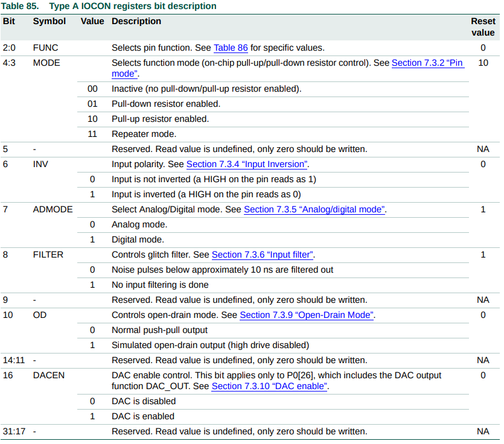This screenshot has width=504, height=444.
Task: Click MODE value "01"
Action: tap(92, 104)
